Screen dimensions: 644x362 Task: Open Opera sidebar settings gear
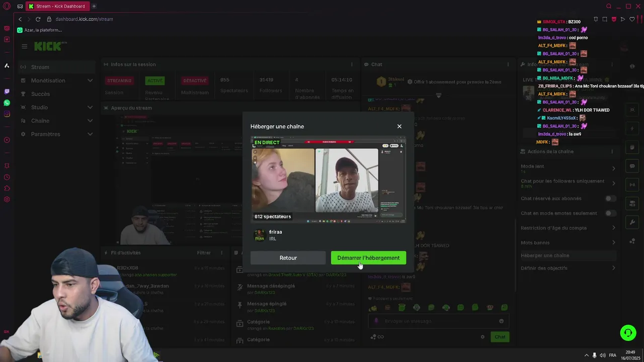(x=7, y=199)
